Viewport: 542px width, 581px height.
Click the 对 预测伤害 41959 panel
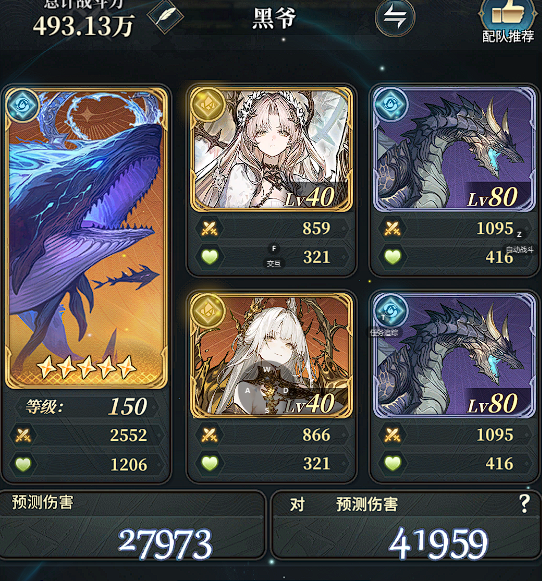(x=406, y=525)
